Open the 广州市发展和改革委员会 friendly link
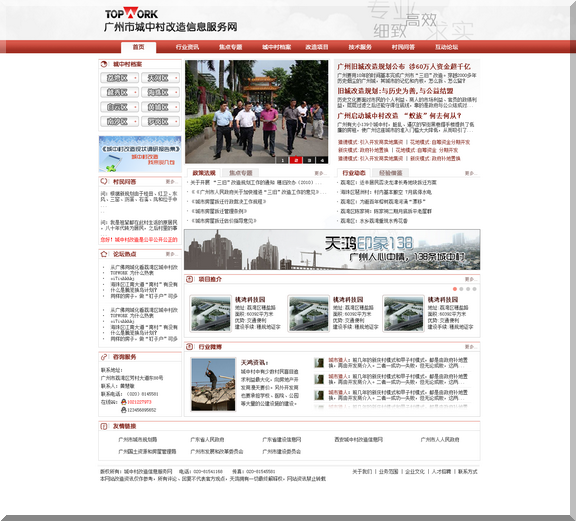Image resolution: width=576 pixels, height=521 pixels. click(217, 452)
